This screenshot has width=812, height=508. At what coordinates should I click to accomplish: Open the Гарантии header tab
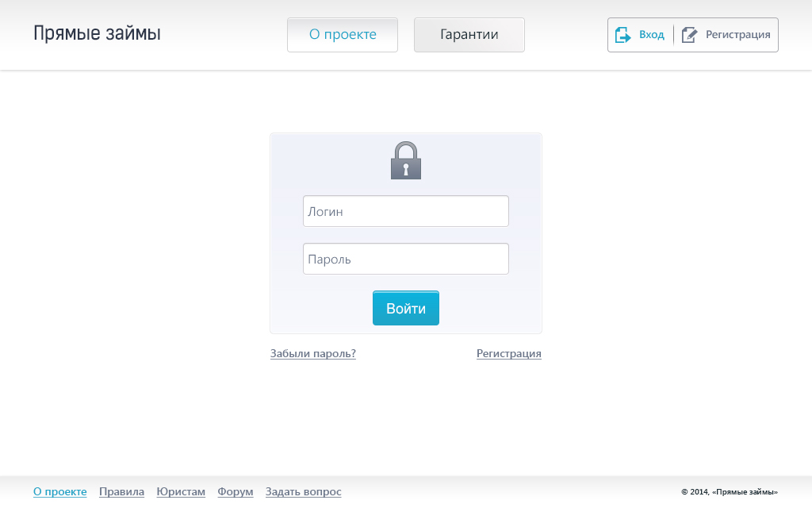(469, 35)
